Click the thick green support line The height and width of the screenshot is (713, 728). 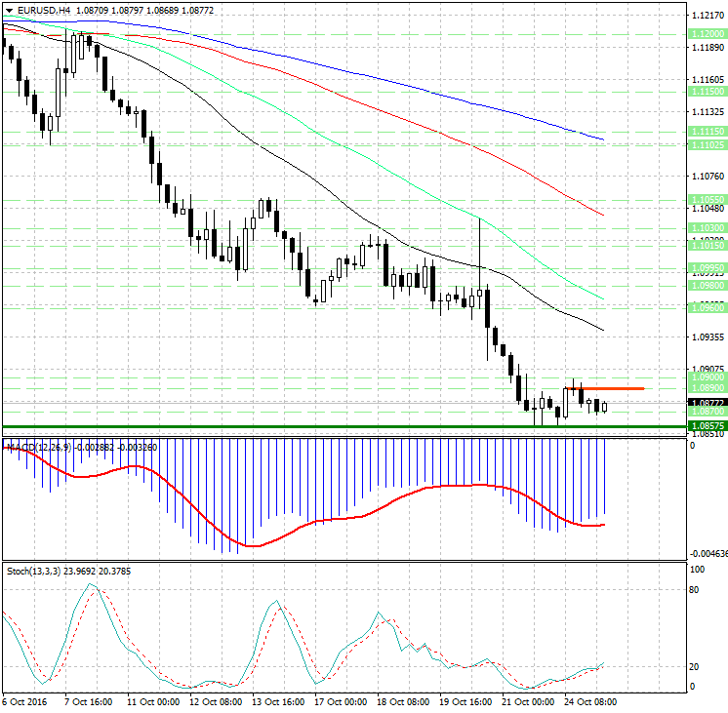pos(293,426)
